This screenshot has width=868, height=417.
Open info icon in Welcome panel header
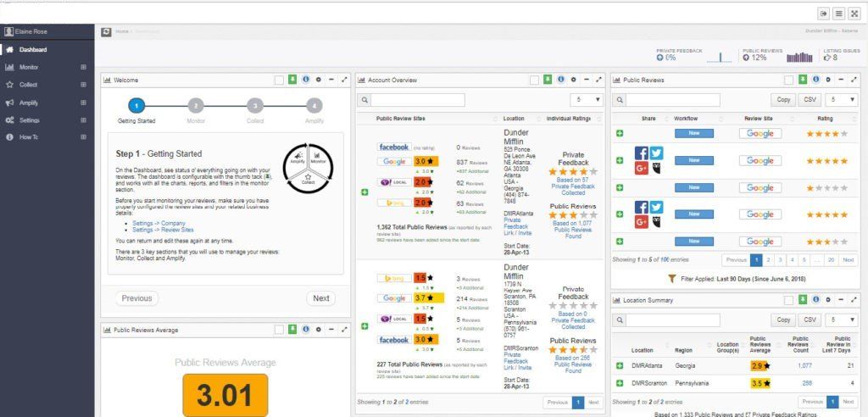coord(305,80)
